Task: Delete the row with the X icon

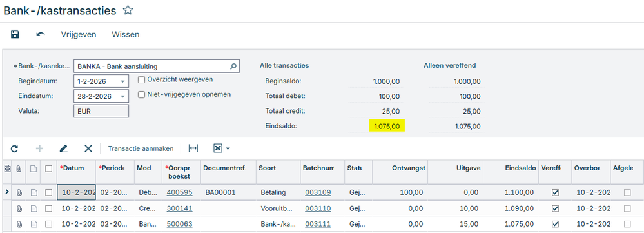Action: pos(88,148)
